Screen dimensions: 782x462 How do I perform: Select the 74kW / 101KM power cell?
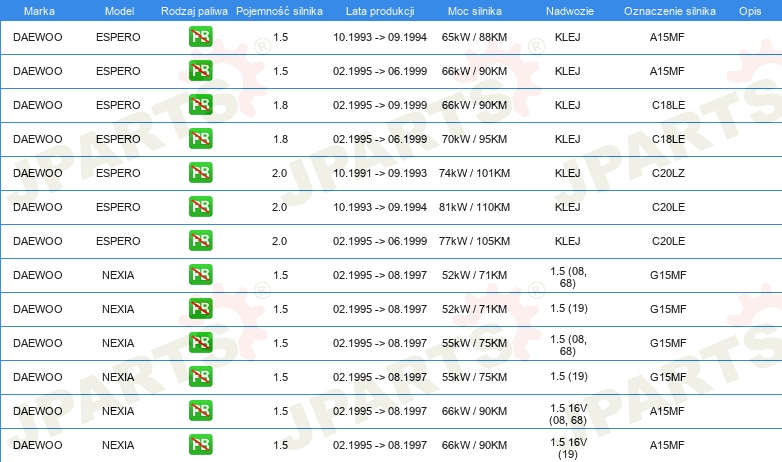[x=474, y=173]
